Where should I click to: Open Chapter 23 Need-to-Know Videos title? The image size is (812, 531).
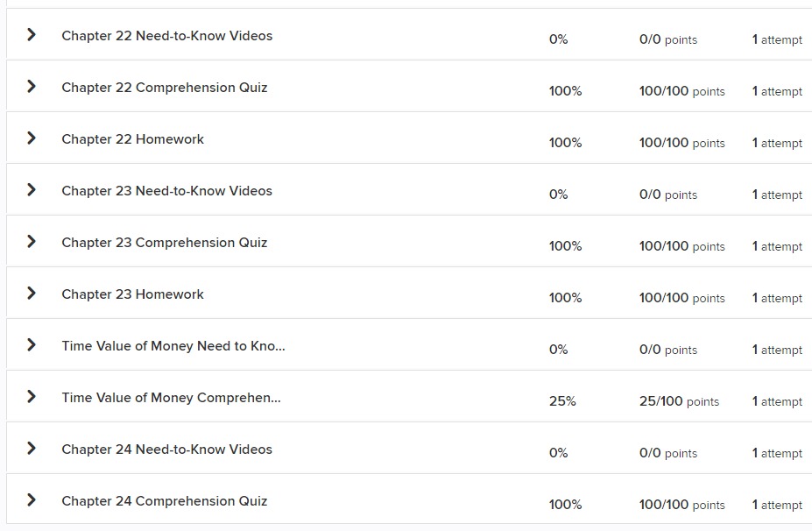166,191
